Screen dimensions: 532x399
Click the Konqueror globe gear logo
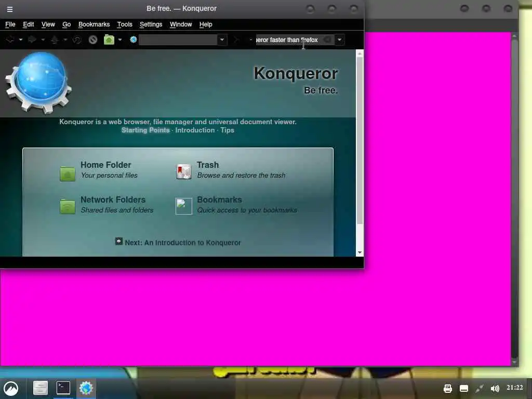[x=38, y=83]
